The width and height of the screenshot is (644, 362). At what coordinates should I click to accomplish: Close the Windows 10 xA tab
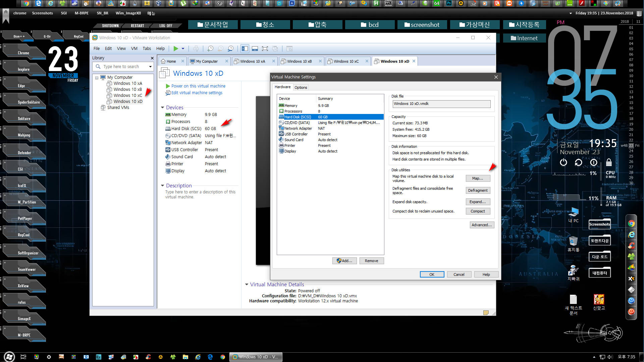[274, 61]
